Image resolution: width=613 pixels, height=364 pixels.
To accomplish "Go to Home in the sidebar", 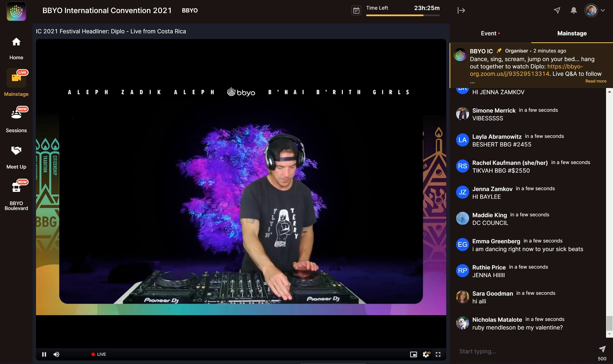I will pos(16,48).
